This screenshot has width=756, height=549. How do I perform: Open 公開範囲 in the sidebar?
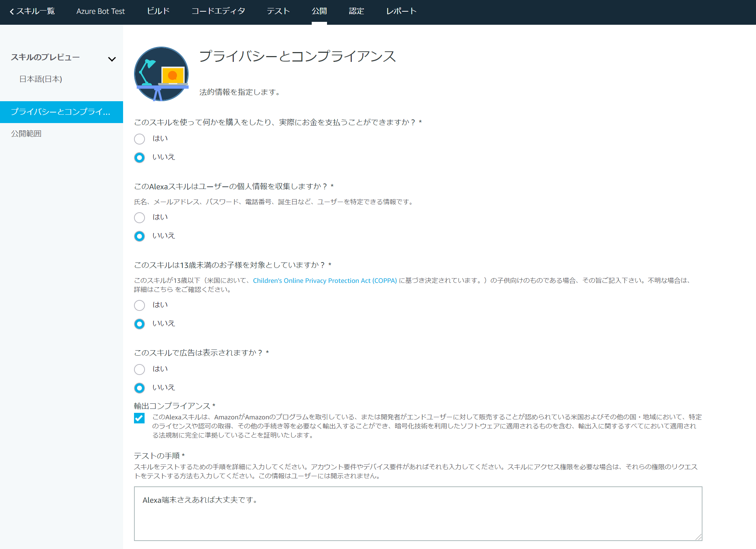coord(26,134)
